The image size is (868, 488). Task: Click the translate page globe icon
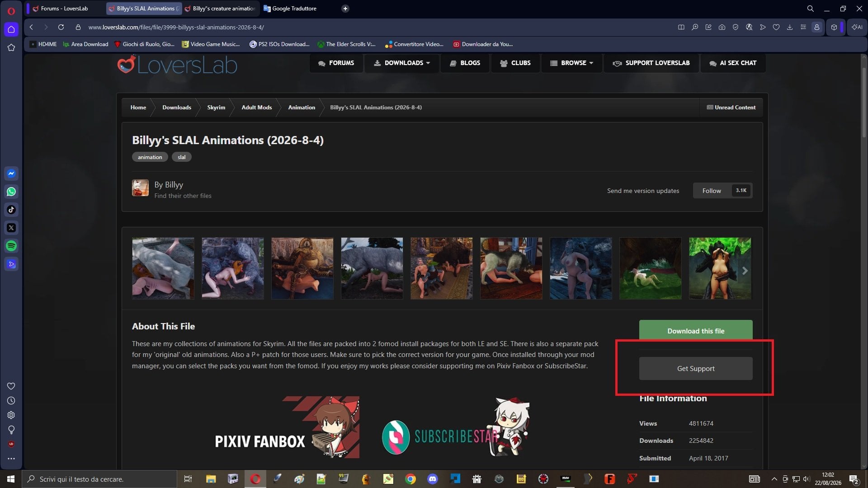749,27
